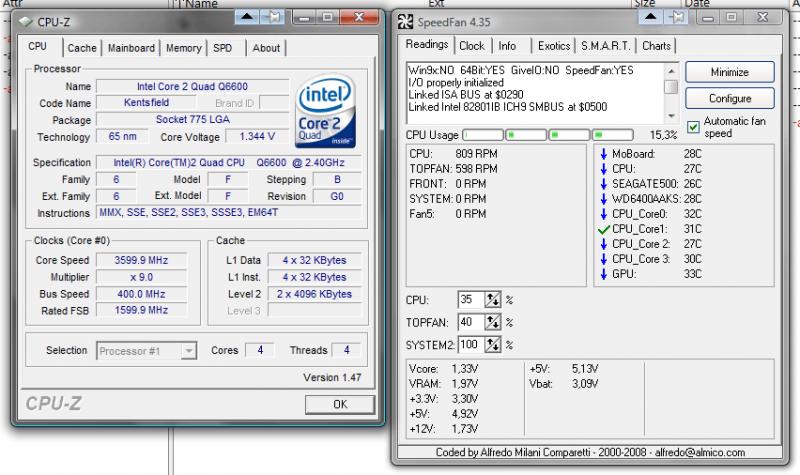Click the SpeedFan log scrollbar down arrow
The height and width of the screenshot is (475, 800).
pyautogui.click(x=671, y=116)
